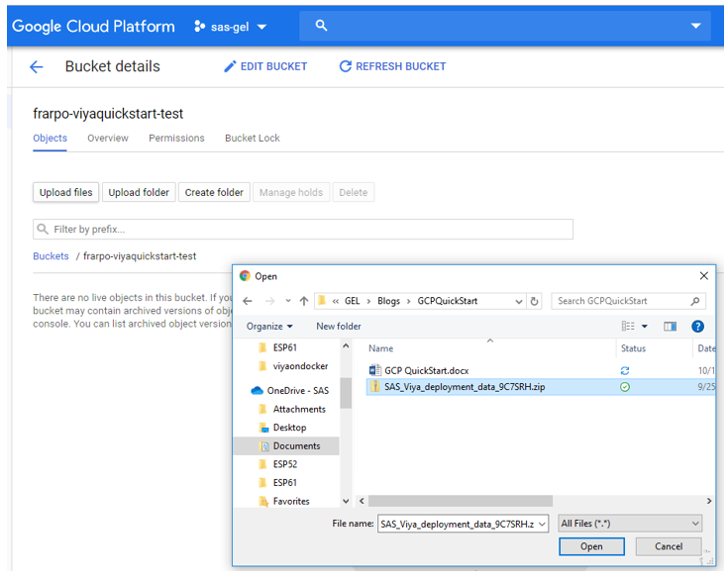Open the sas-gel project dropdown
Screen dimensions: 728x583
[230, 27]
